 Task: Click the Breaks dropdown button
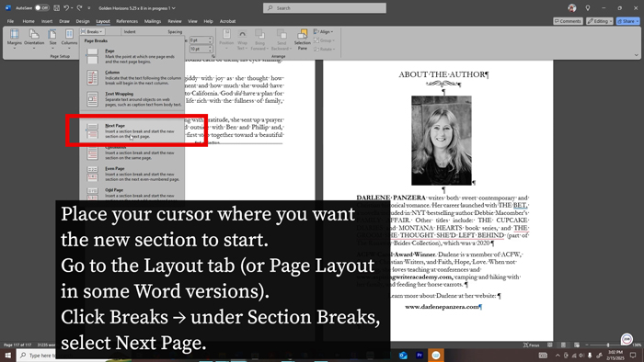click(x=92, y=31)
